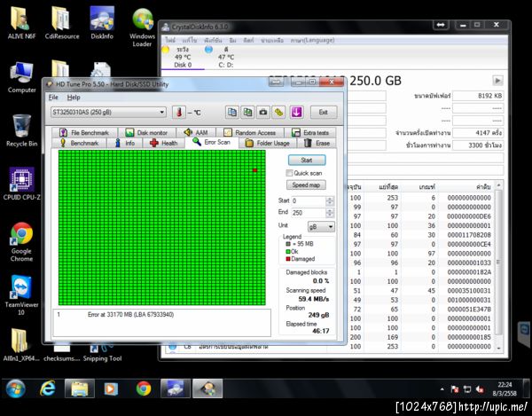Switch to the File Benchmark tab
Viewport: 532px width, 416px height.
tap(84, 133)
